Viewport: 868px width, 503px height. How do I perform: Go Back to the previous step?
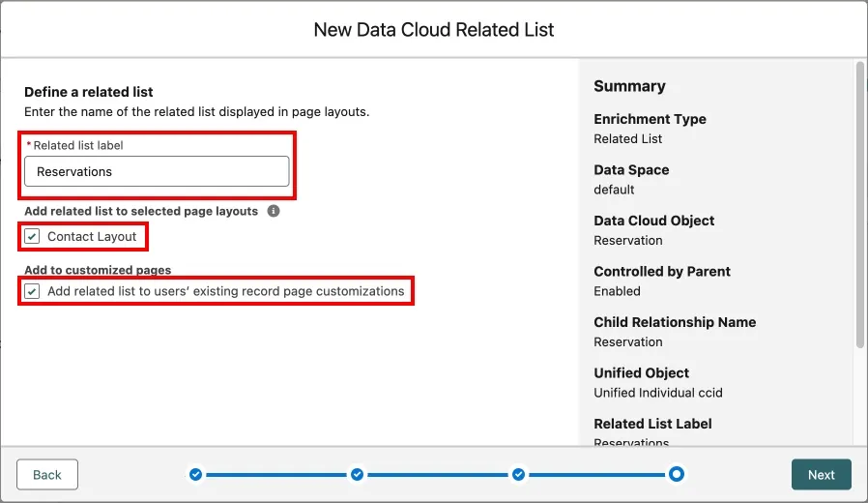click(47, 475)
